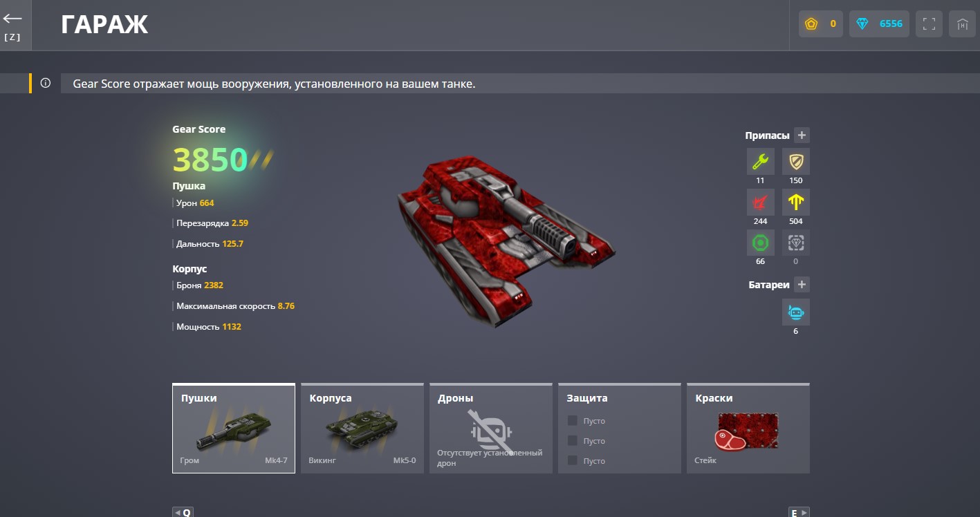Click the Пушка stats section heading
The width and height of the screenshot is (980, 517).
[x=189, y=186]
